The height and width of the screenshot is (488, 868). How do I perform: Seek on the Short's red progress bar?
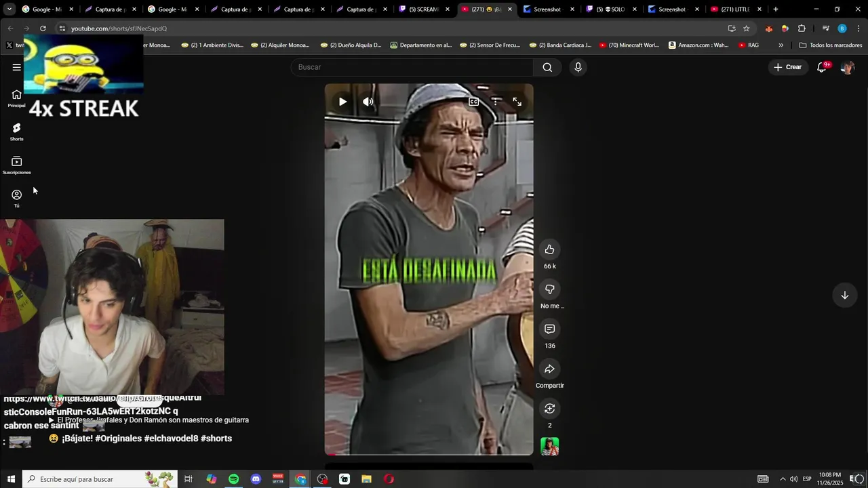pos(429,454)
